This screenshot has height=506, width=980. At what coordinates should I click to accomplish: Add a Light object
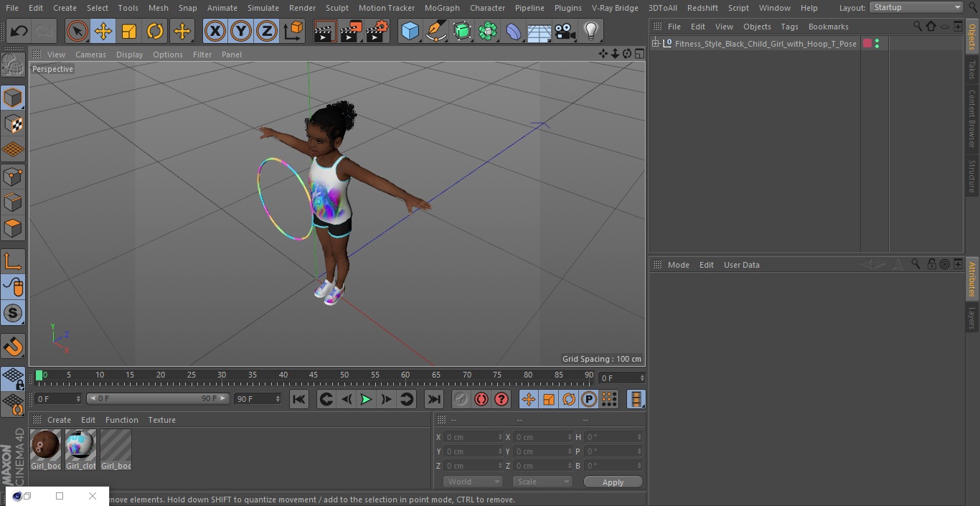coord(591,31)
